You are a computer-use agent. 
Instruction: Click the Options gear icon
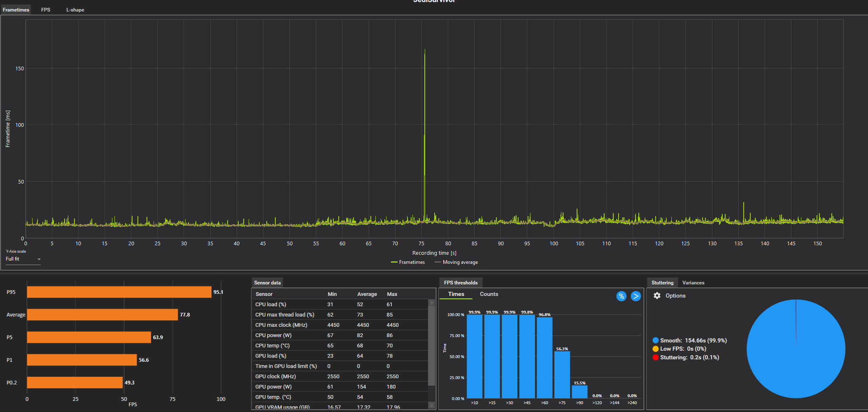[657, 296]
